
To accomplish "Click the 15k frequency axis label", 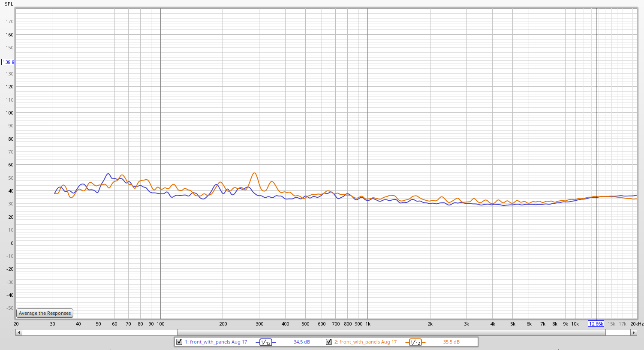I will [611, 324].
